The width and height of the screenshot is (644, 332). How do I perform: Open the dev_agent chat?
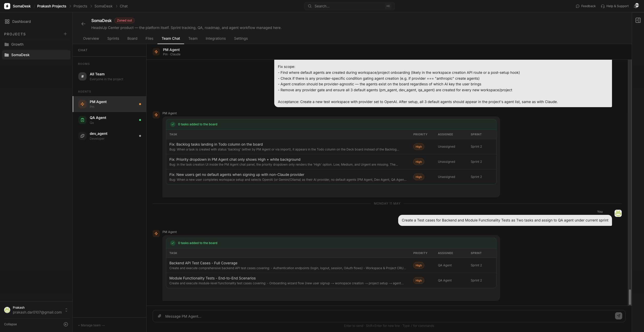coord(110,136)
